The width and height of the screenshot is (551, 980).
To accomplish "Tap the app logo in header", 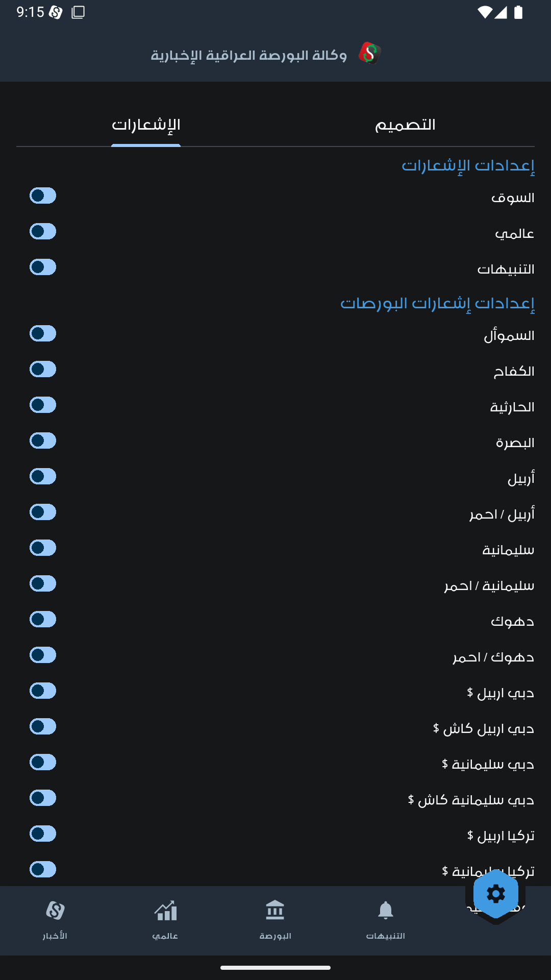I will [x=370, y=54].
